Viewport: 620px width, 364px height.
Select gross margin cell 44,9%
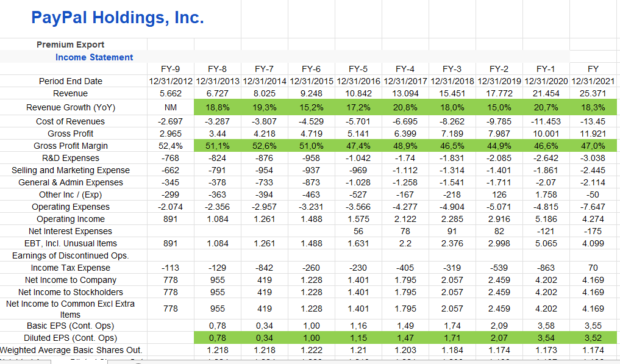click(499, 146)
